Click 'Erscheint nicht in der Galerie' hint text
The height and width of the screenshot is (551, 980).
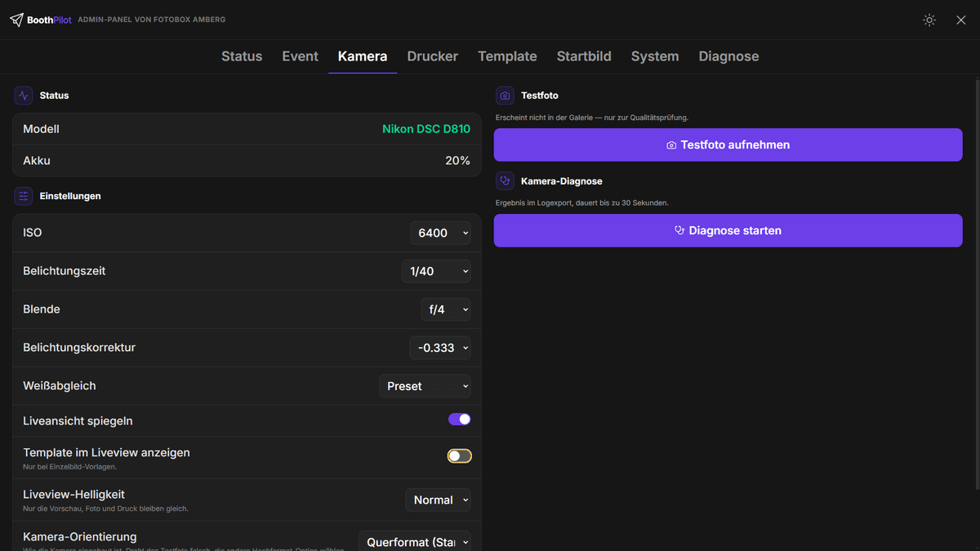[x=592, y=118]
